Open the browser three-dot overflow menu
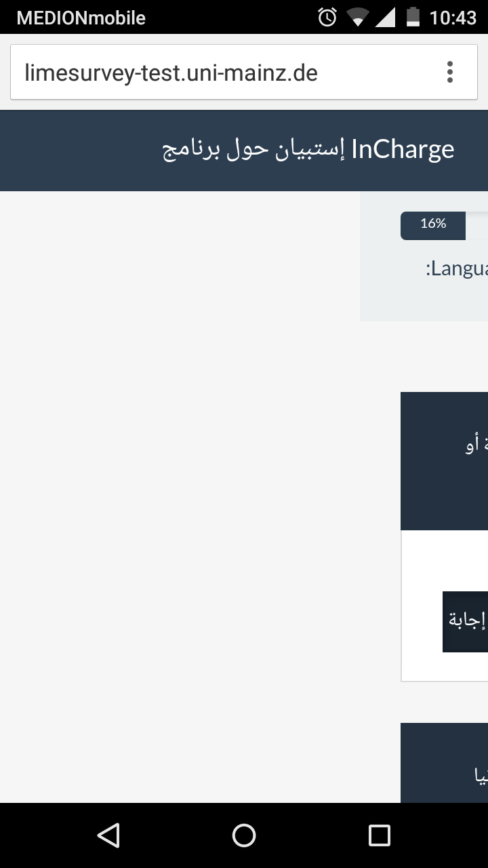Screen dimensions: 488x868 449,72
